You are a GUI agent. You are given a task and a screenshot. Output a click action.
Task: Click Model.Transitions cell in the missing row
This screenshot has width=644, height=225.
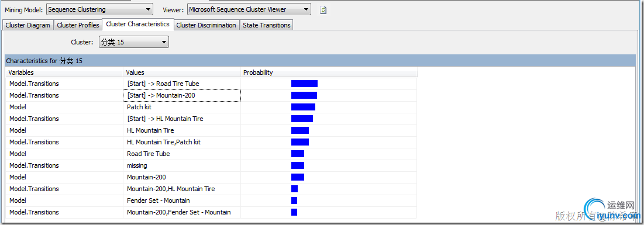(x=64, y=165)
